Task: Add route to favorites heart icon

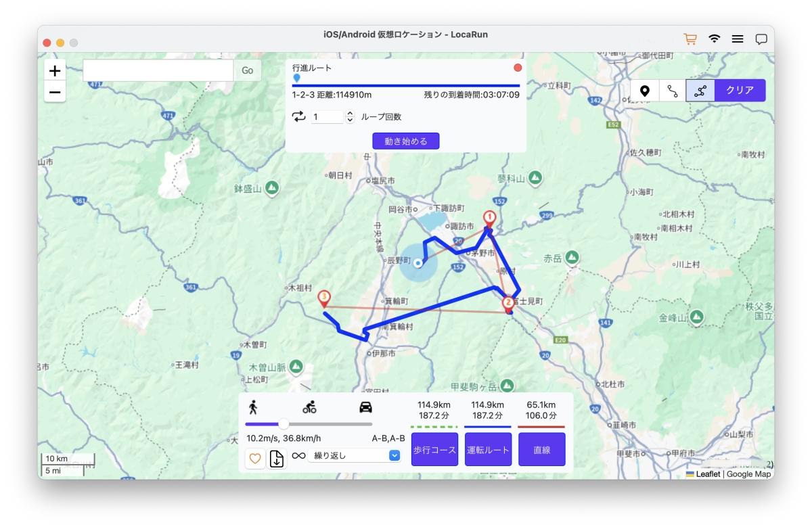Action: (255, 458)
